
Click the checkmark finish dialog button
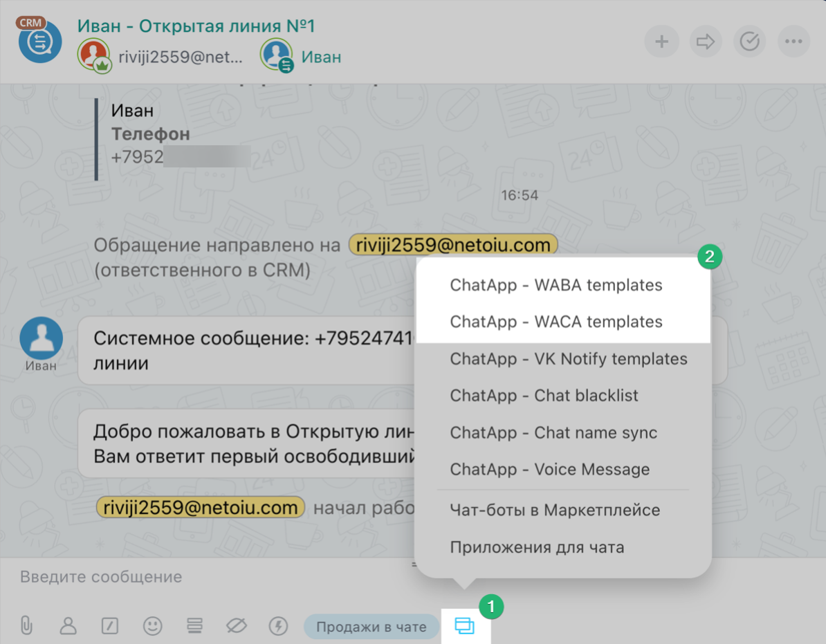pyautogui.click(x=749, y=42)
